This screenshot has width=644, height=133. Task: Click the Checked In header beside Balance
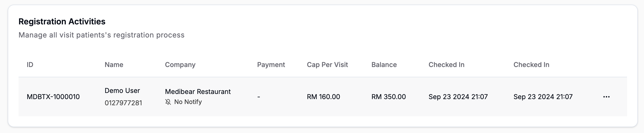[x=446, y=65]
